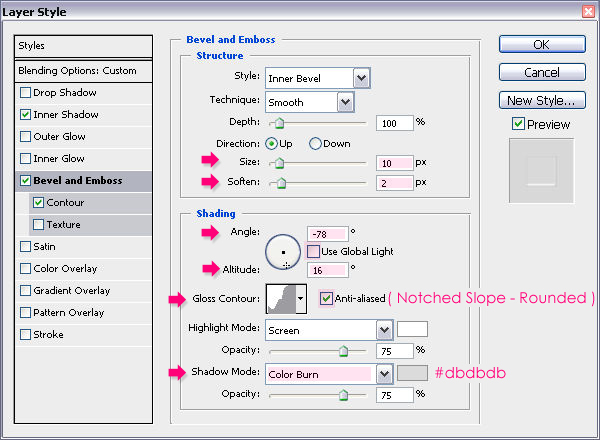This screenshot has width=600, height=440.
Task: Click the Preview thumbnail box
Action: coord(540,169)
